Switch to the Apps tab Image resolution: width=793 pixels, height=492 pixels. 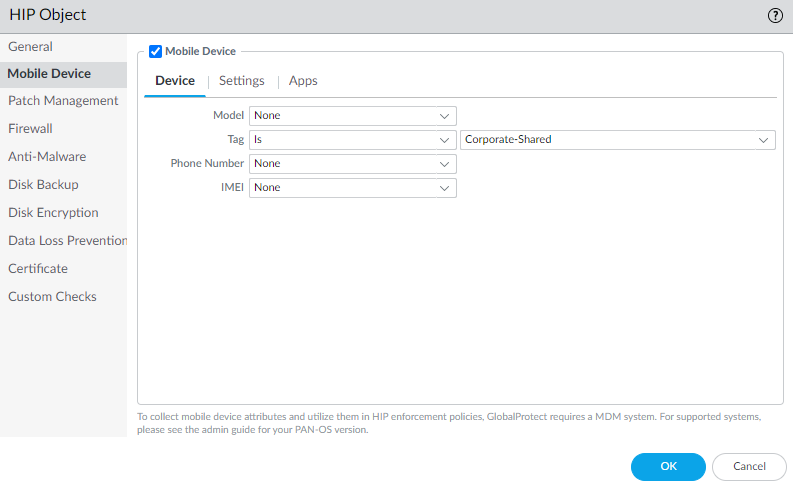tap(303, 81)
